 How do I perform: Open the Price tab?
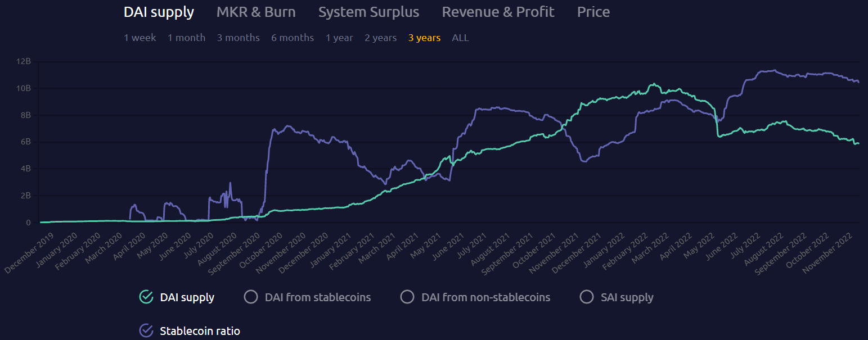[x=593, y=12]
